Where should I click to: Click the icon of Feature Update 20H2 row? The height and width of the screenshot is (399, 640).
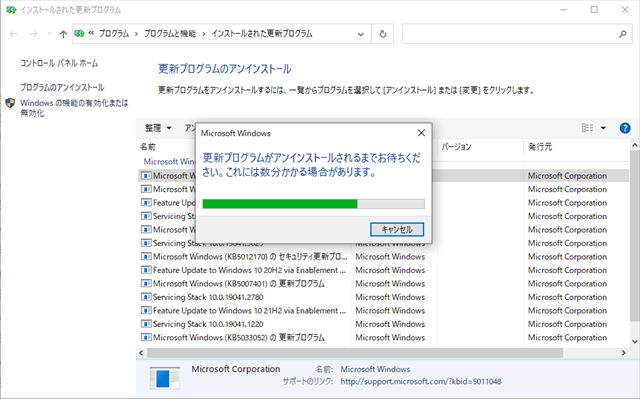[x=146, y=270]
